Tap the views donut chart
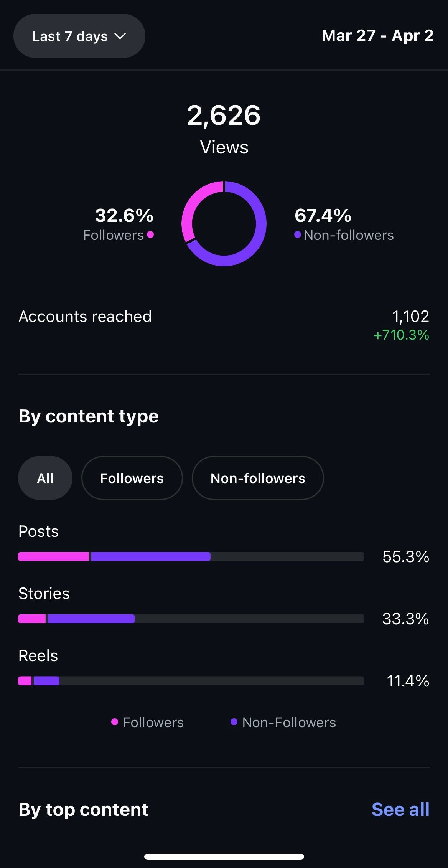The height and width of the screenshot is (868, 448). [x=224, y=224]
